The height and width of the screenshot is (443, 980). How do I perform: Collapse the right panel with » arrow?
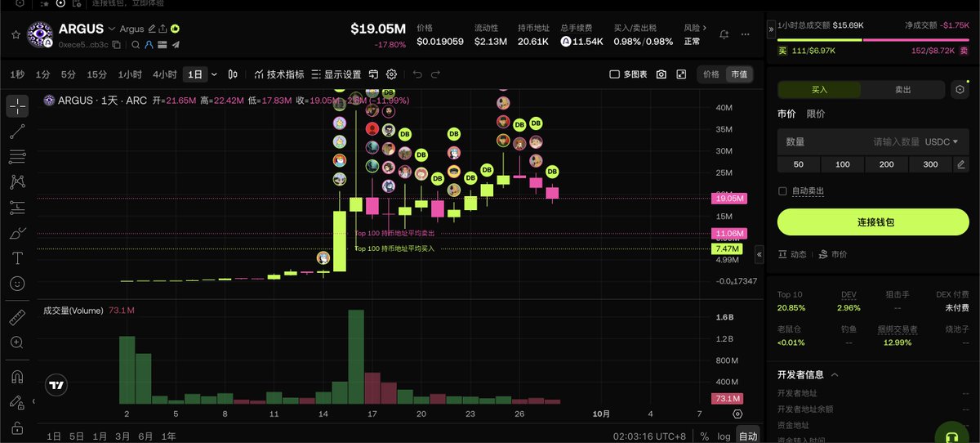point(770,29)
